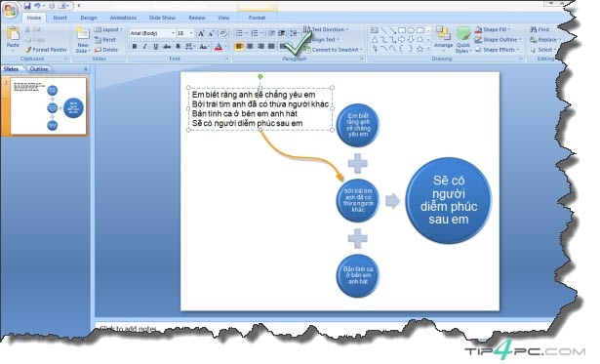The width and height of the screenshot is (600, 364).
Task: Click the Undo icon
Action: [37, 6]
